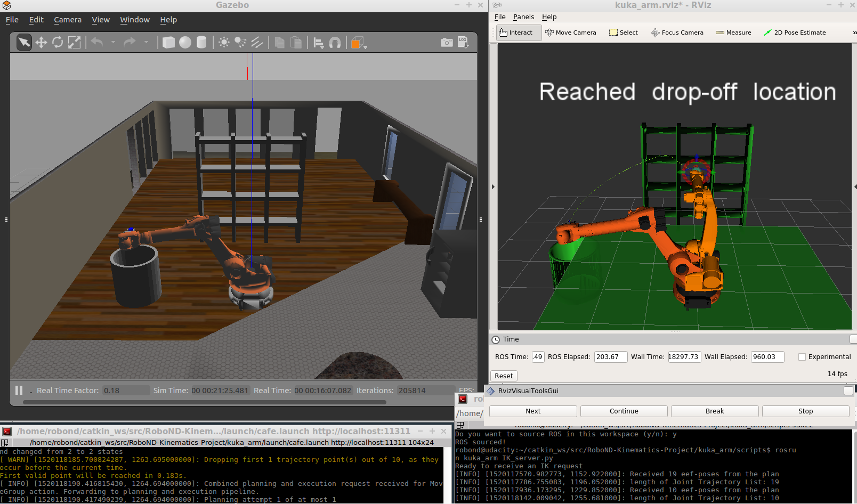Click the ROS Elapsed value field
This screenshot has height=504, width=857.
(x=610, y=357)
